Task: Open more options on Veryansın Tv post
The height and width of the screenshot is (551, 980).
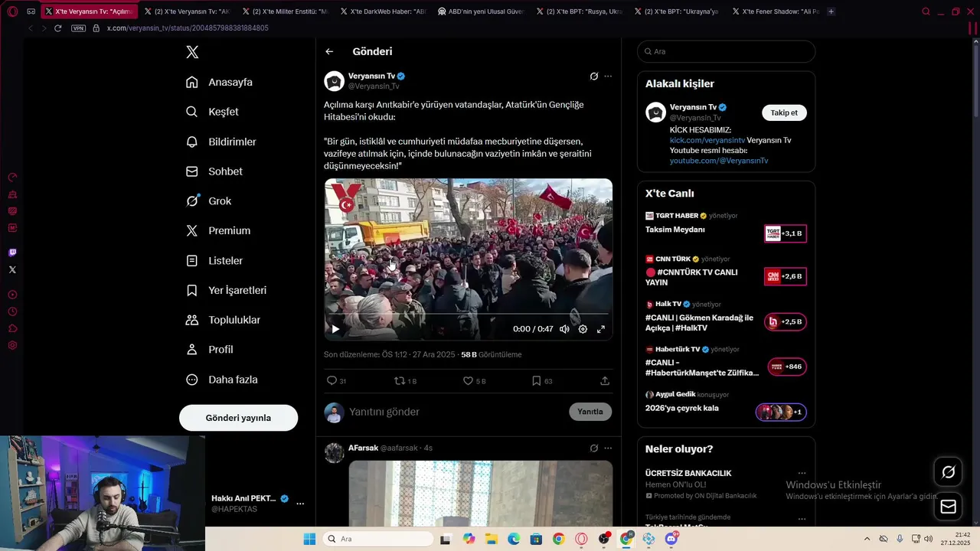Action: (608, 77)
